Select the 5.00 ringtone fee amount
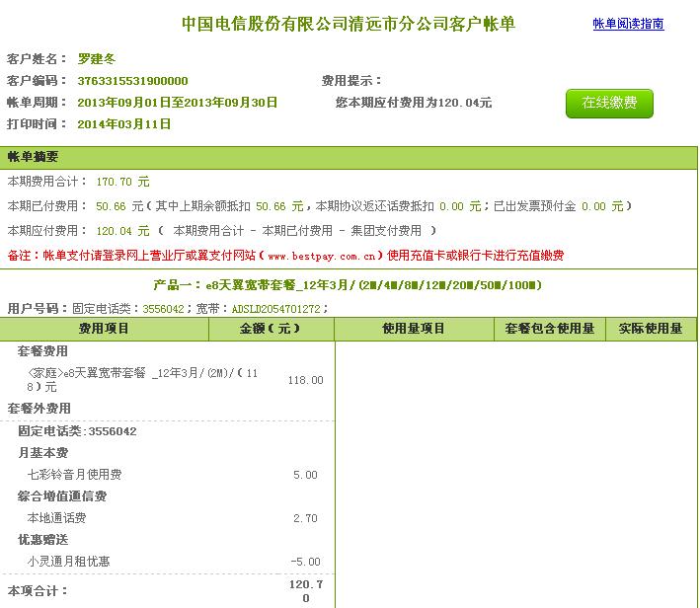 pyautogui.click(x=305, y=475)
